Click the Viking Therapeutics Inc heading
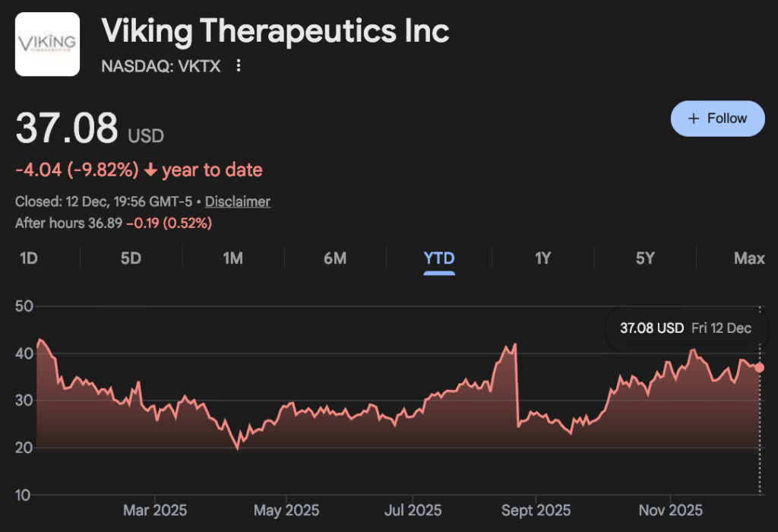This screenshot has height=532, width=778. 275,31
